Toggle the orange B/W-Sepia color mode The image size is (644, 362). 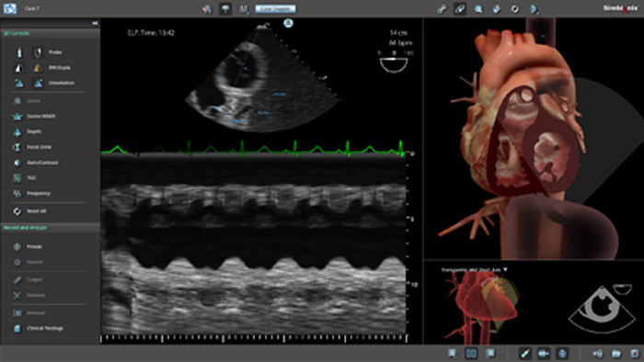[38, 68]
